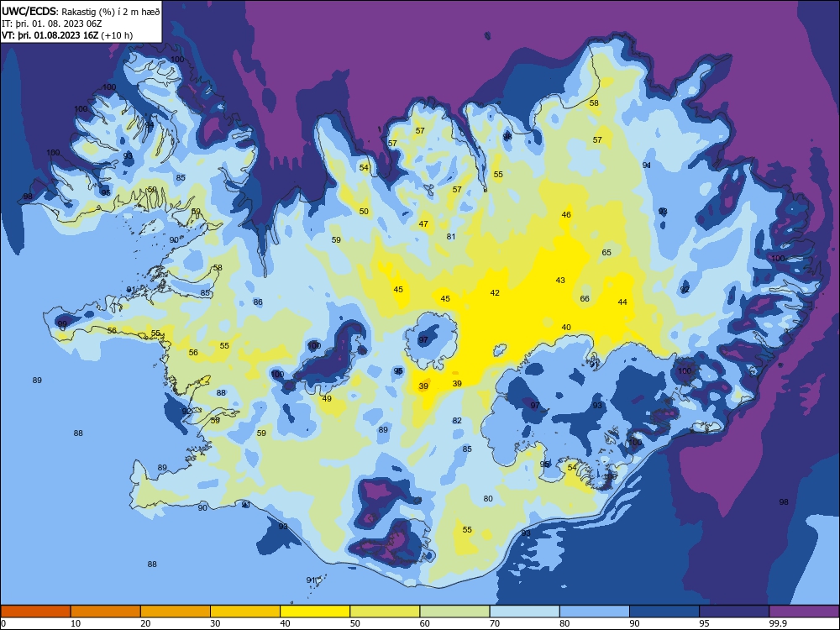
Task: Pick the medium blue 80–90 legend swatch
Action: point(595,612)
